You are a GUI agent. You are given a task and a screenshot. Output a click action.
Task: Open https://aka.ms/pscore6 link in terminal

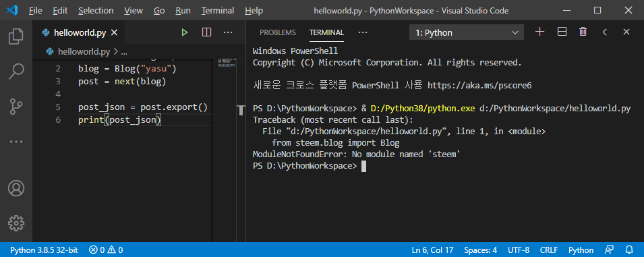point(479,86)
